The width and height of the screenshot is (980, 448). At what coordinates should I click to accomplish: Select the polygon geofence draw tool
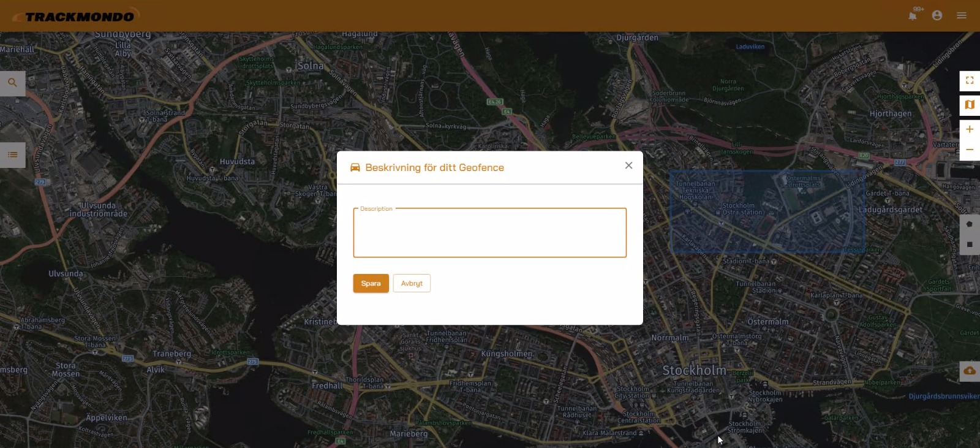click(970, 224)
